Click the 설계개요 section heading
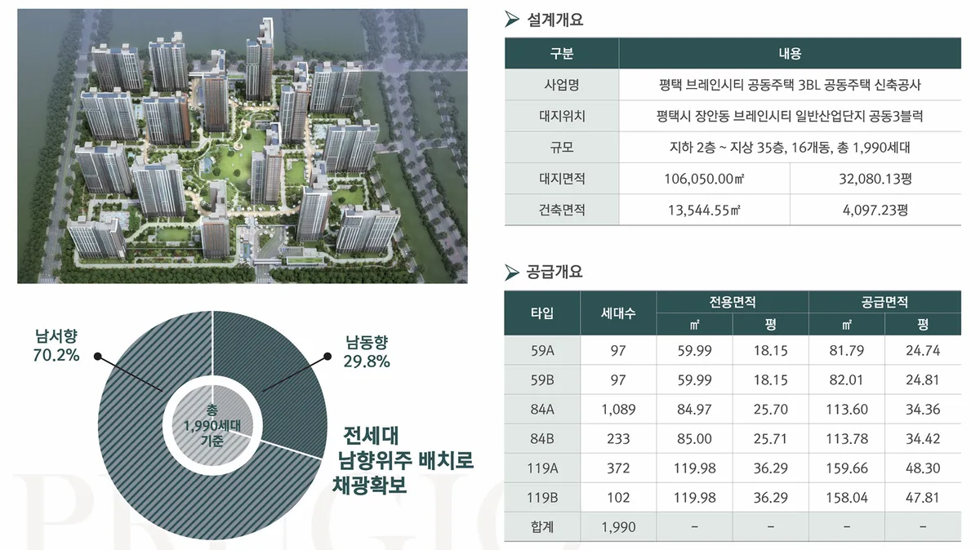The image size is (980, 550). coord(555,20)
